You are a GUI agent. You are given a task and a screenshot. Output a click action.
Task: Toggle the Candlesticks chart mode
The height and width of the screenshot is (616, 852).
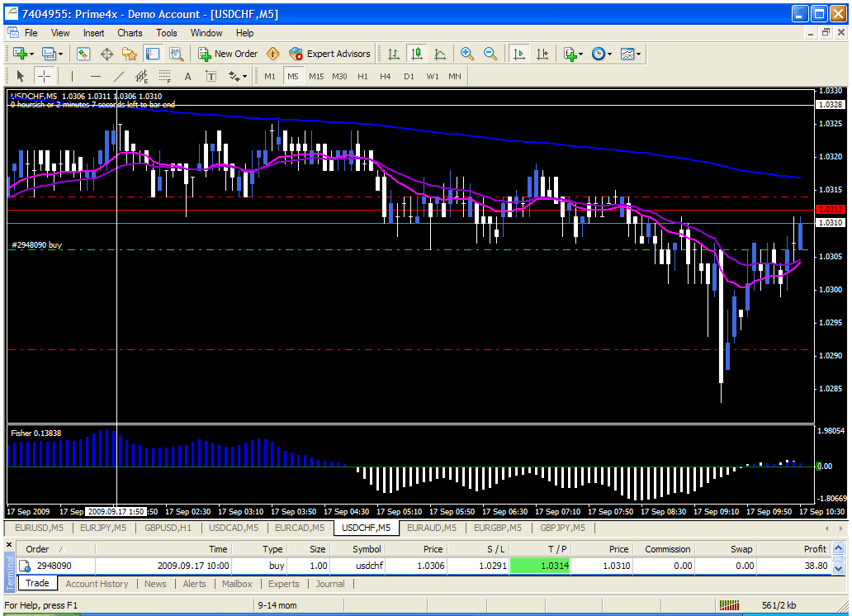click(x=417, y=54)
